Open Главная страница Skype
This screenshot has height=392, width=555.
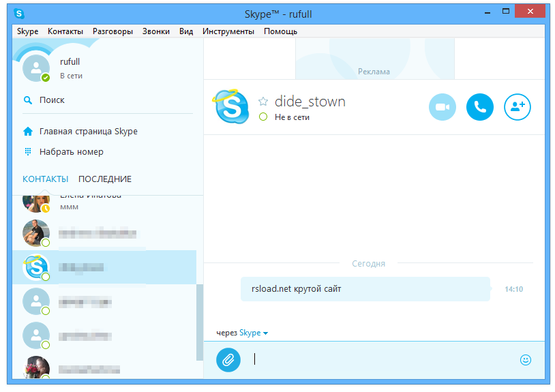(x=89, y=132)
